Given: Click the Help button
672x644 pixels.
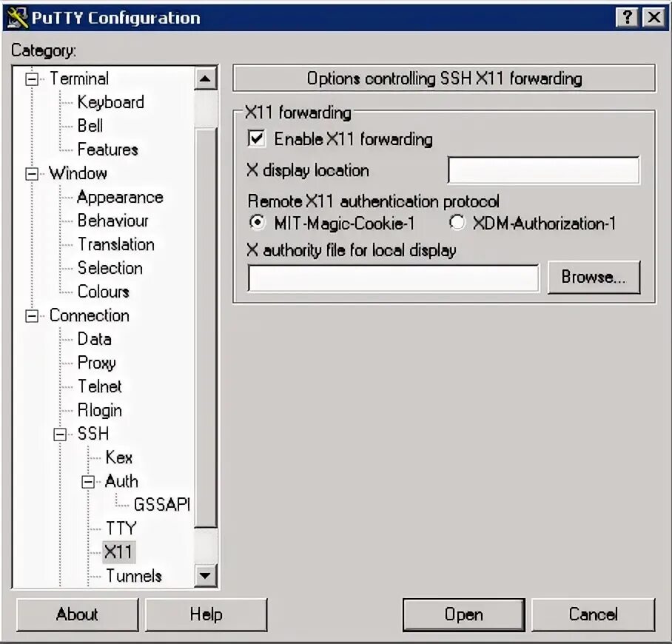Looking at the screenshot, I should click(206, 615).
